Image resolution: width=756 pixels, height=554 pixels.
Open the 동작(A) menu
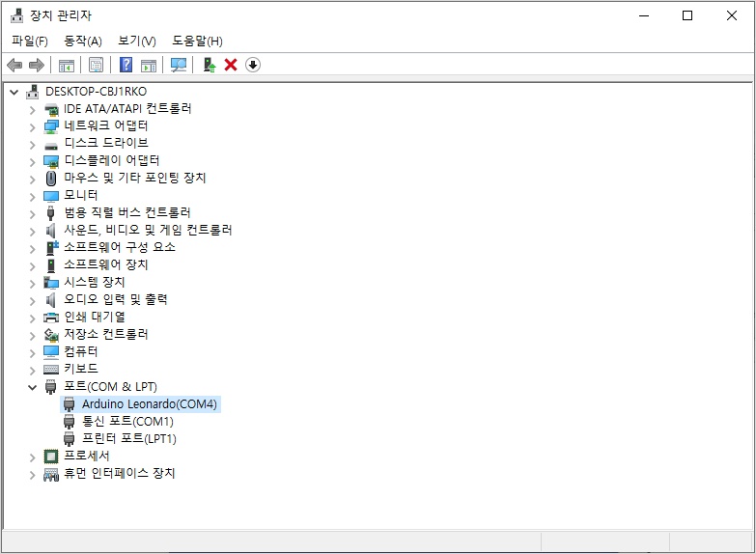pos(83,41)
